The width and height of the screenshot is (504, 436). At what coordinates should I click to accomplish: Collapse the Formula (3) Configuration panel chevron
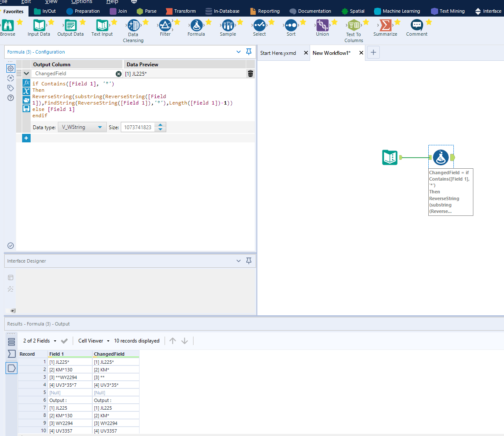coord(238,51)
